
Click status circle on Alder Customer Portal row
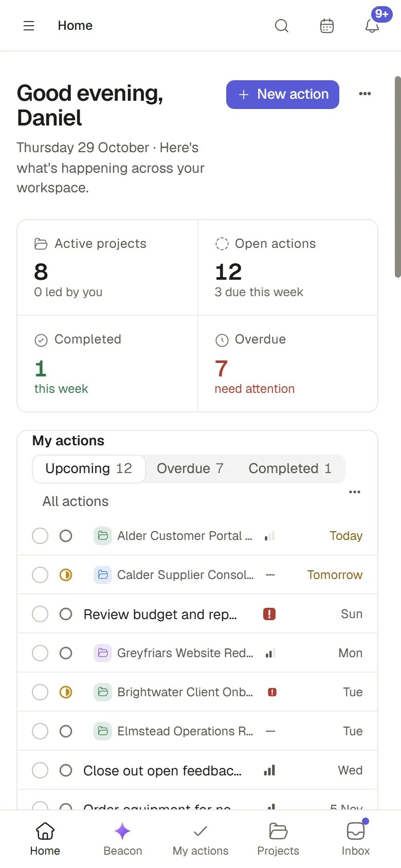tap(66, 536)
